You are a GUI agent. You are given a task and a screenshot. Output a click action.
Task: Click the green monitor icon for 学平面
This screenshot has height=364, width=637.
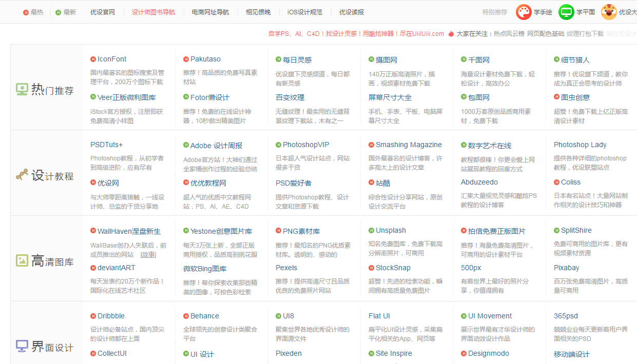point(566,12)
